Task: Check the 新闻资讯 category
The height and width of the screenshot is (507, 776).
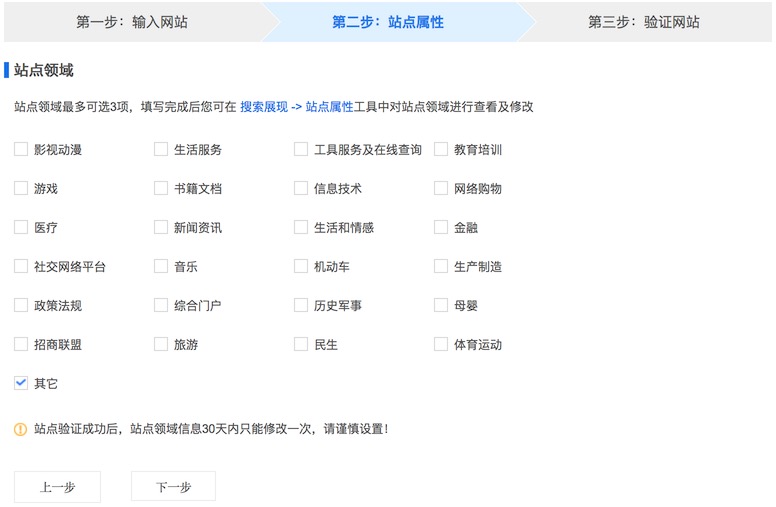Action: coord(161,227)
